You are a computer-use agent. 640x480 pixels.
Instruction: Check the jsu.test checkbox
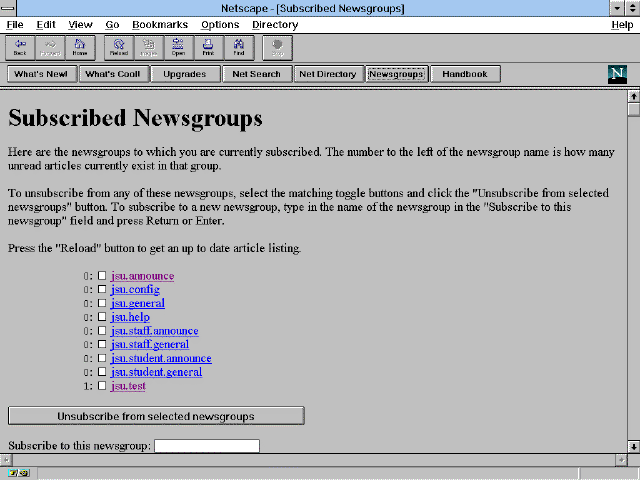(102, 385)
